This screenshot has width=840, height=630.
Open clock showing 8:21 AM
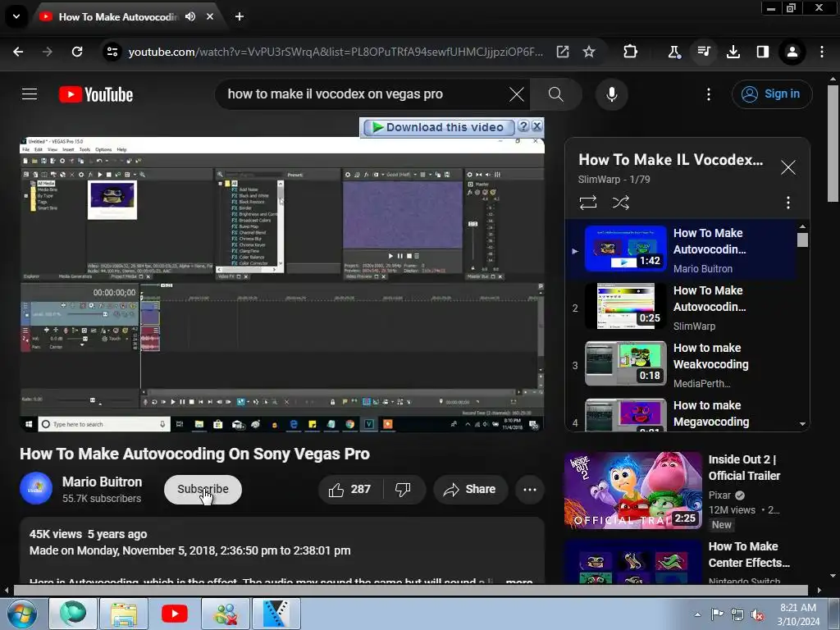click(798, 614)
